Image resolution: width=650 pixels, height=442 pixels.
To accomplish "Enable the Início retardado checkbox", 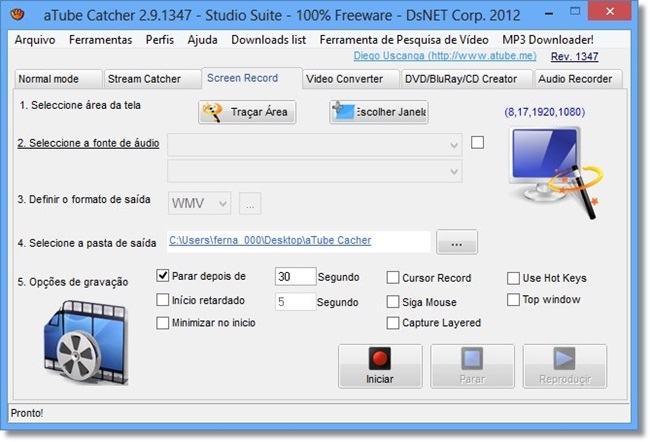I will coord(162,300).
